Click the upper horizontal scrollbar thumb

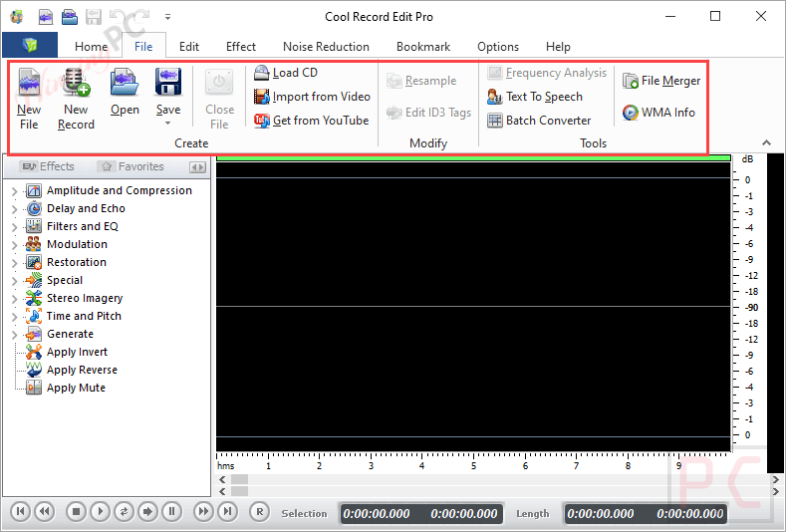(240, 479)
